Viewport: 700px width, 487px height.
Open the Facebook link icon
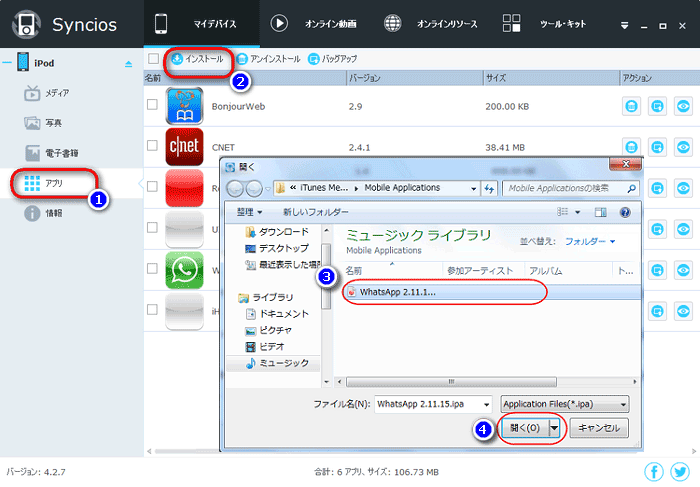pyautogui.click(x=654, y=472)
